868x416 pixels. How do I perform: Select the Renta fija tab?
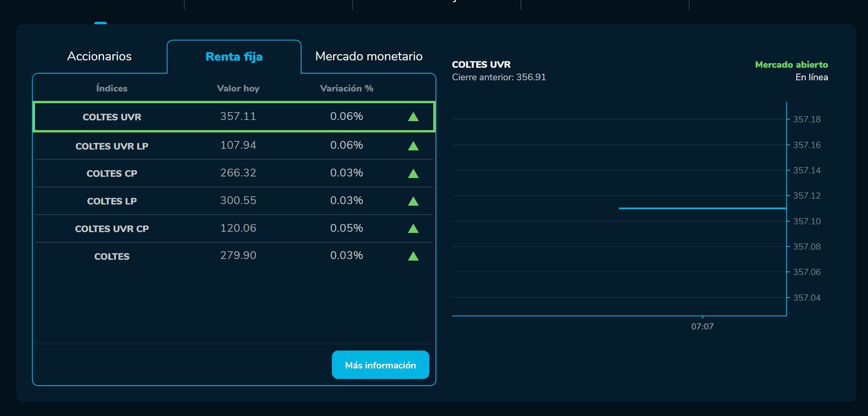tap(234, 57)
